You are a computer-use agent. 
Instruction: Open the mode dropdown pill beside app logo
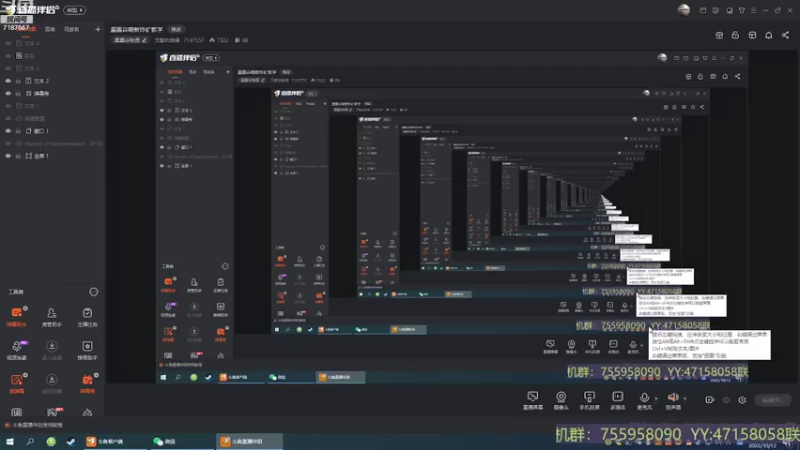[x=74, y=10]
